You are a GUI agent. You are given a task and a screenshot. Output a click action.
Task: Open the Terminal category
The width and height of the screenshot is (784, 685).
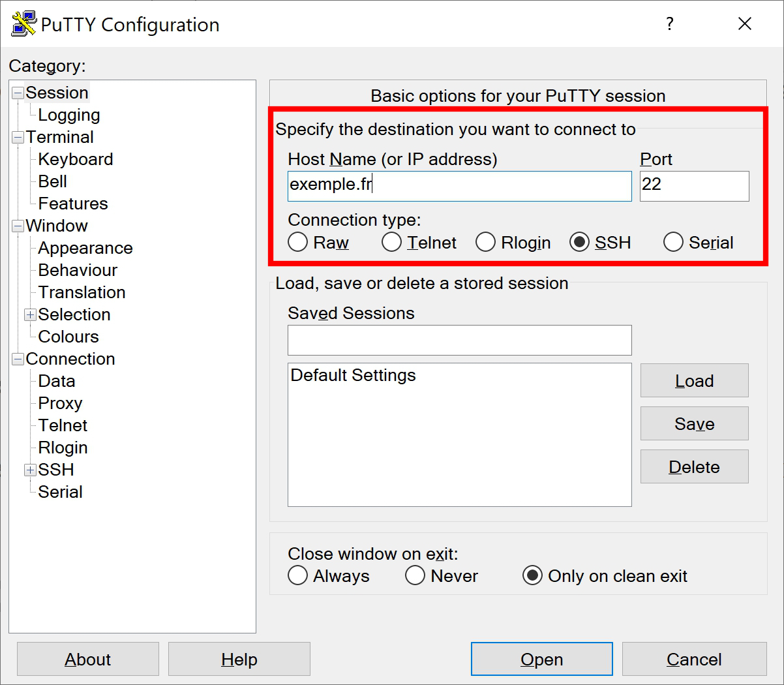point(60,137)
